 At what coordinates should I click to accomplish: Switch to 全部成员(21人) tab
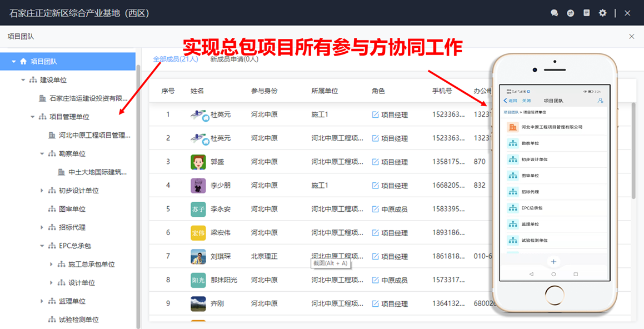click(175, 59)
